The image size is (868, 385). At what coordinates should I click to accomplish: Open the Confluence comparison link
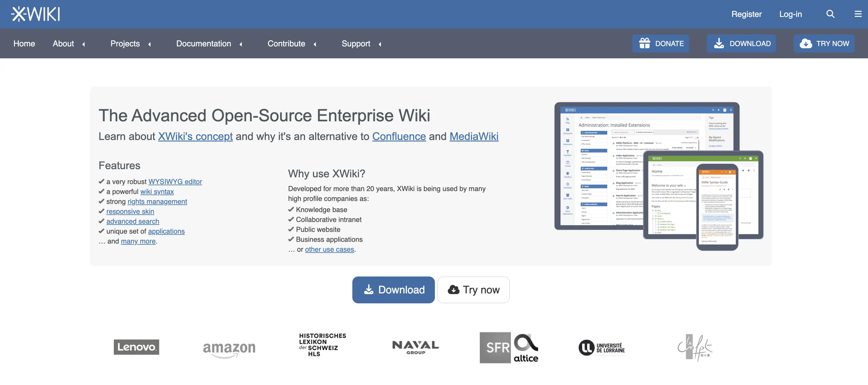click(399, 136)
